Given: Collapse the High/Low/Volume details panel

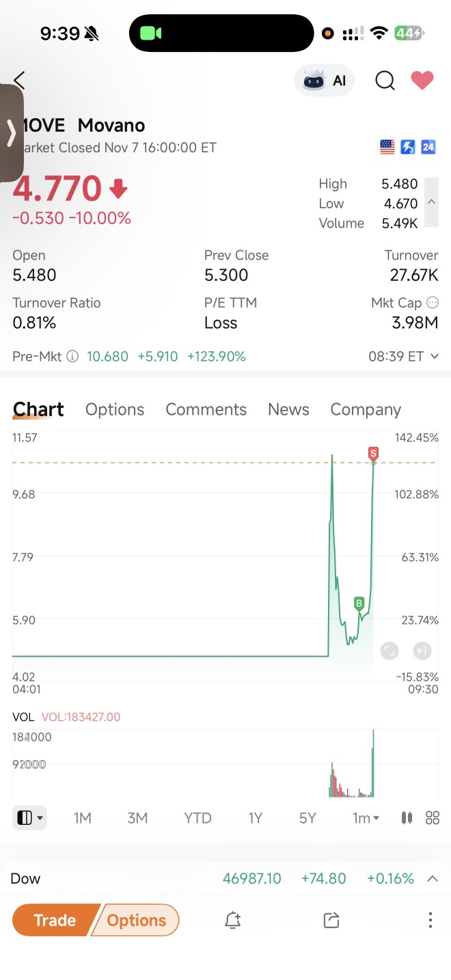Looking at the screenshot, I should [431, 202].
